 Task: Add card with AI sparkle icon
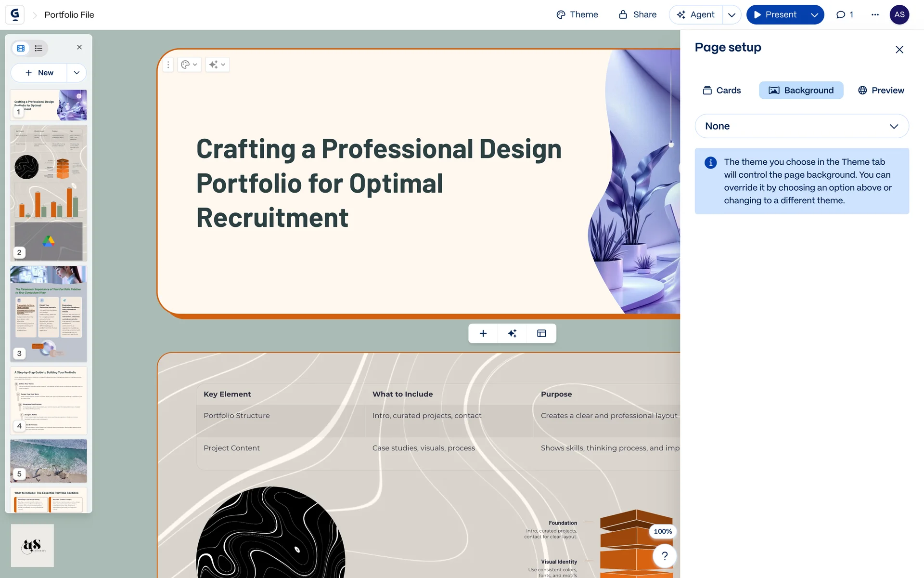512,333
